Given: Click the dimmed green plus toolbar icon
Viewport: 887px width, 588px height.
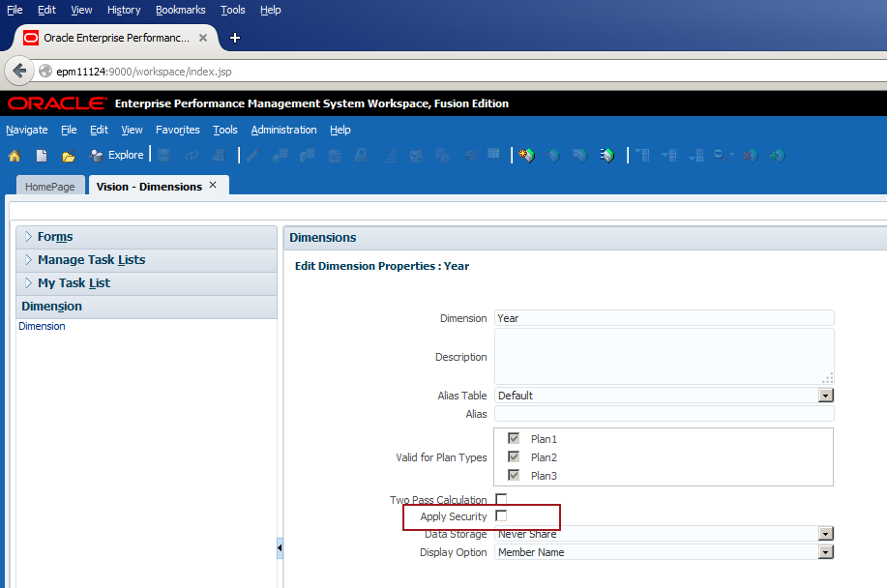Looking at the screenshot, I should [777, 156].
